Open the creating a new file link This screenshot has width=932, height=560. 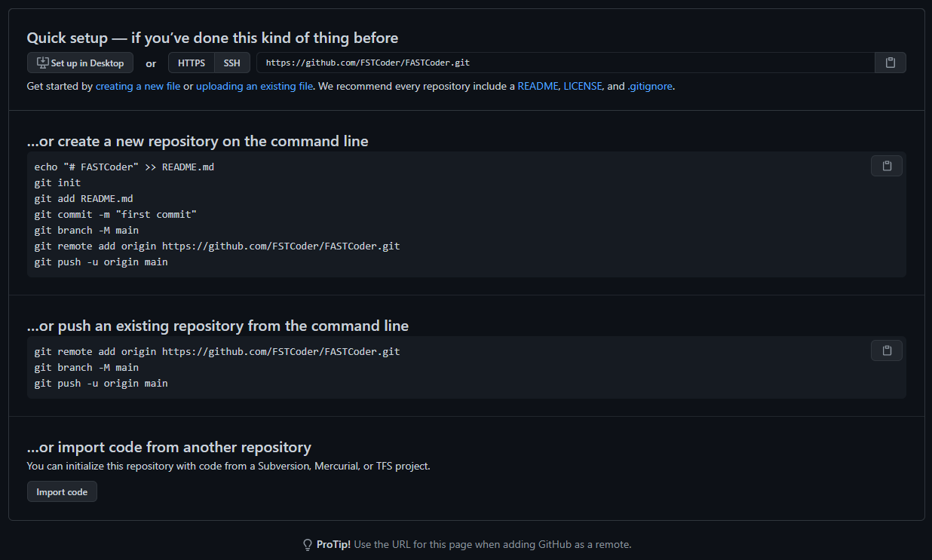[x=138, y=86]
